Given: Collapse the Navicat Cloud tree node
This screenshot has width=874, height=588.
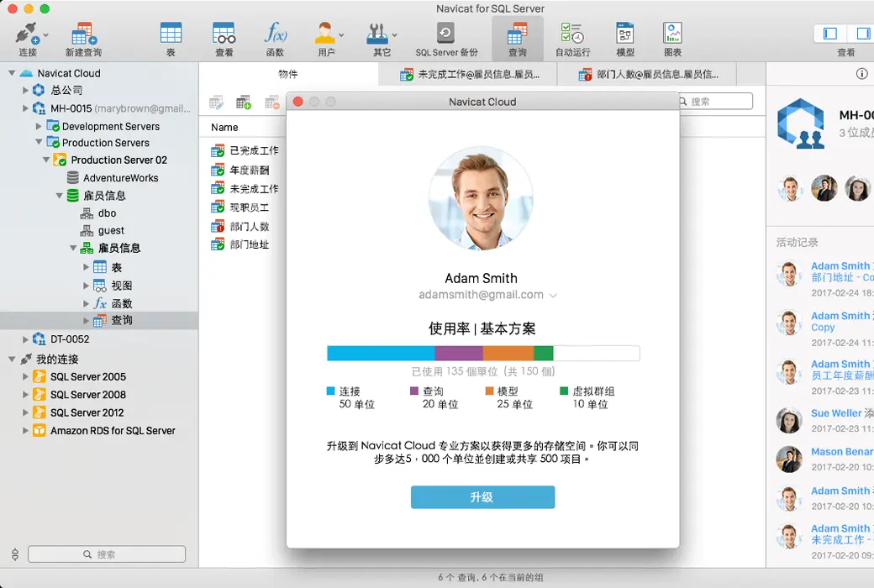Looking at the screenshot, I should point(12,73).
